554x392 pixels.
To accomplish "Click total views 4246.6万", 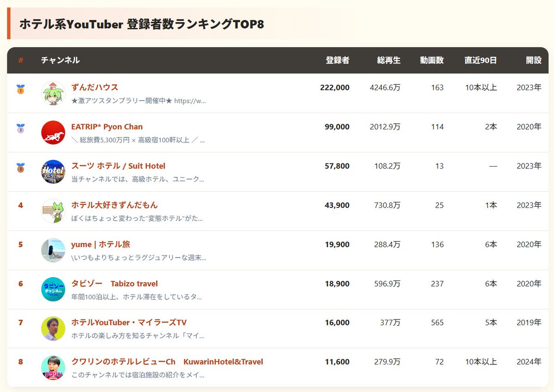I will click(x=385, y=87).
